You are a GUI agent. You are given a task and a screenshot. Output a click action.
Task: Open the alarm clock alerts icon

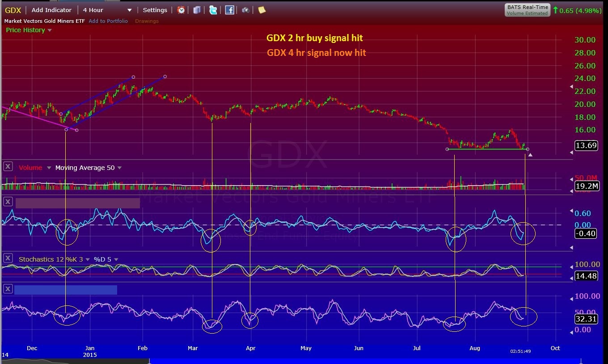click(181, 10)
